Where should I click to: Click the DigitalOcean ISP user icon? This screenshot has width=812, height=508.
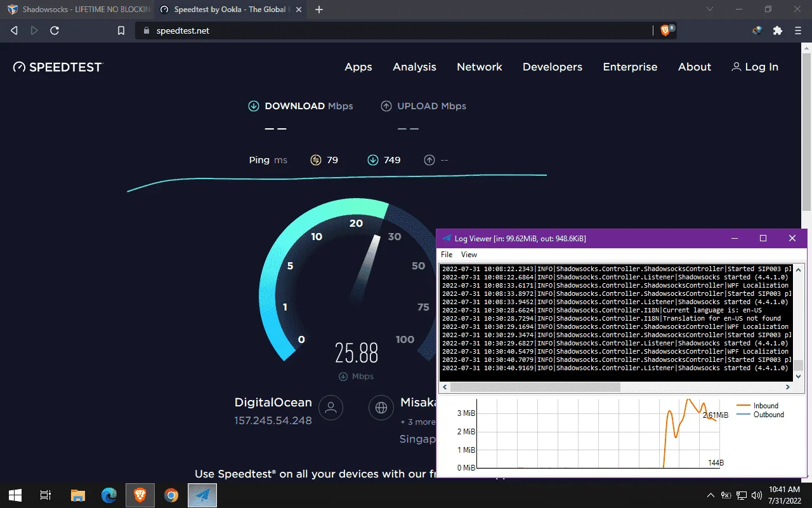(331, 408)
